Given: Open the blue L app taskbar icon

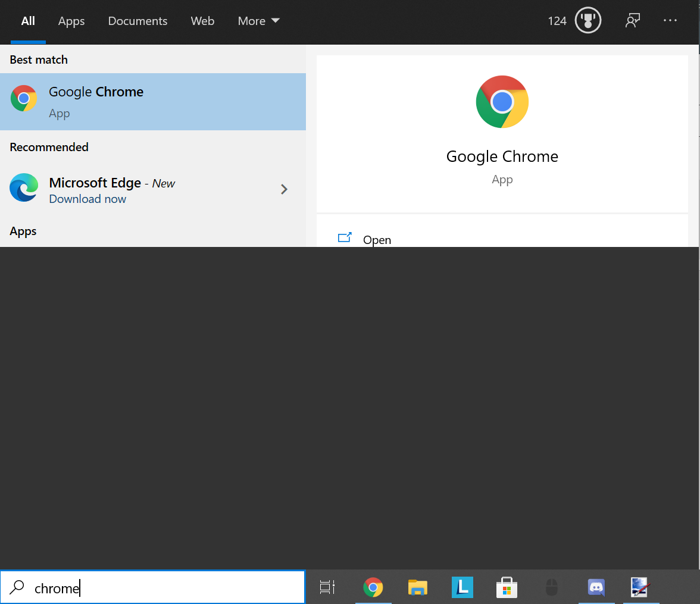Looking at the screenshot, I should tap(462, 587).
